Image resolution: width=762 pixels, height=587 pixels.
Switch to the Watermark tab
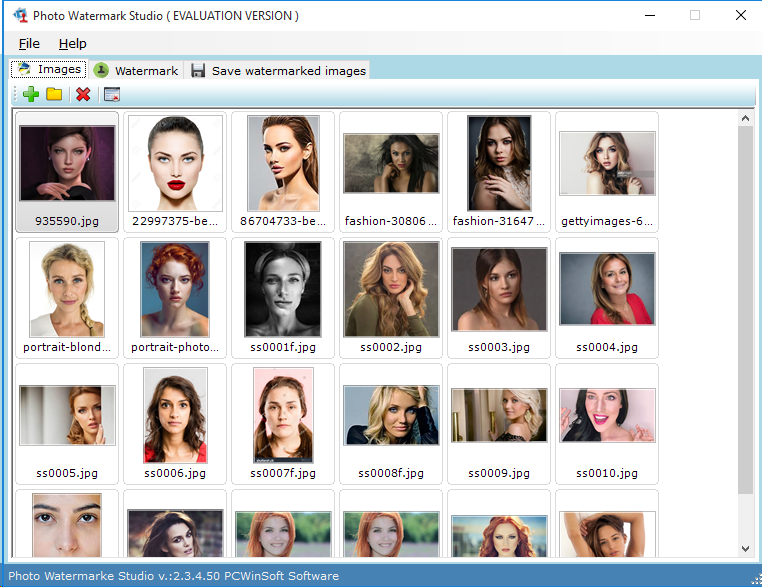[137, 70]
